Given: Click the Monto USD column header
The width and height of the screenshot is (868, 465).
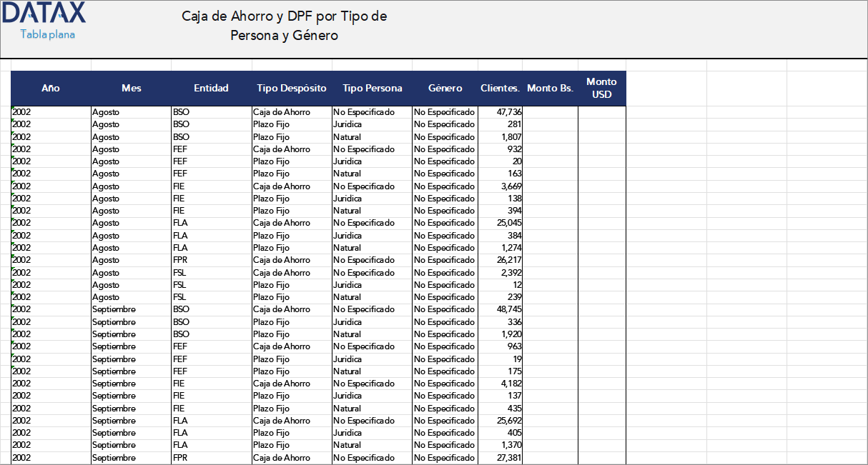Looking at the screenshot, I should pyautogui.click(x=601, y=89).
